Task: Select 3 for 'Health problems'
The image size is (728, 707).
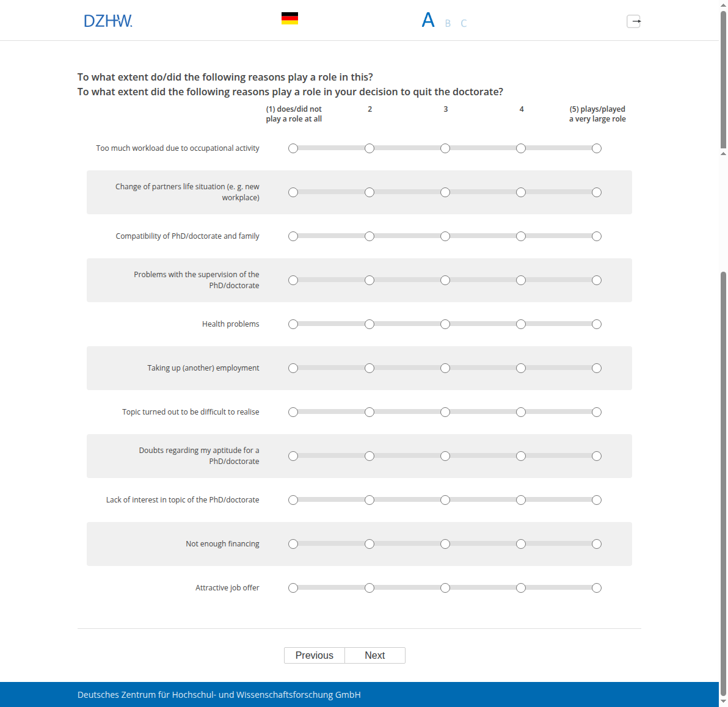Action: [445, 324]
